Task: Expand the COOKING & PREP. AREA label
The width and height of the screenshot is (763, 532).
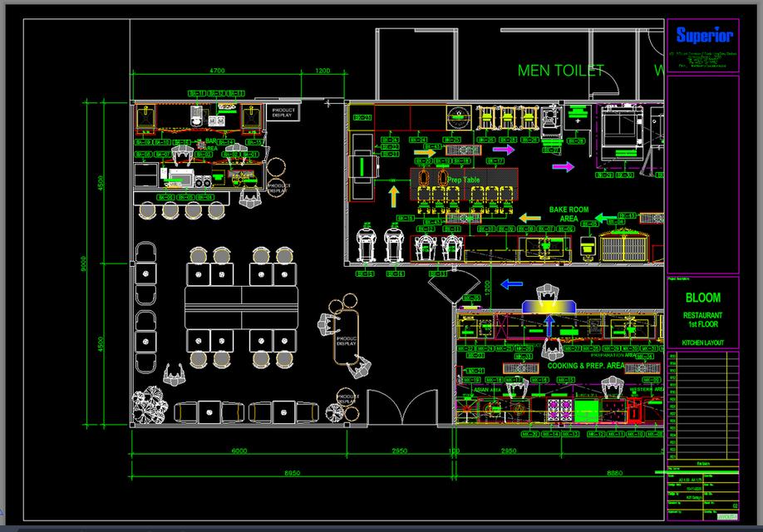Action: coord(586,366)
